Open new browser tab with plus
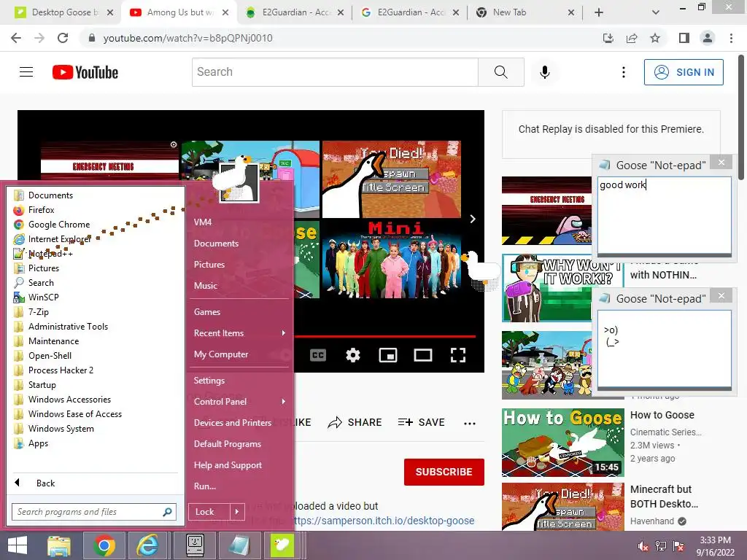This screenshot has width=747, height=560. (599, 12)
